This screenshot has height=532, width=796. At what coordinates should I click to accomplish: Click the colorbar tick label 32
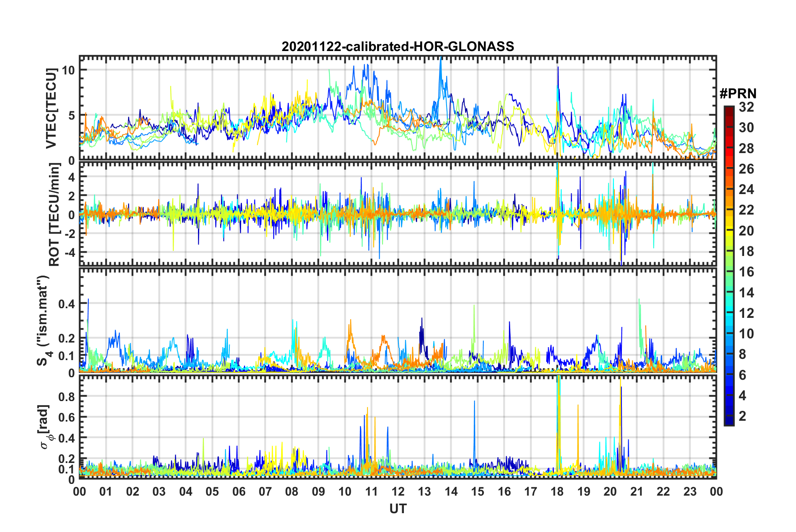pos(746,107)
